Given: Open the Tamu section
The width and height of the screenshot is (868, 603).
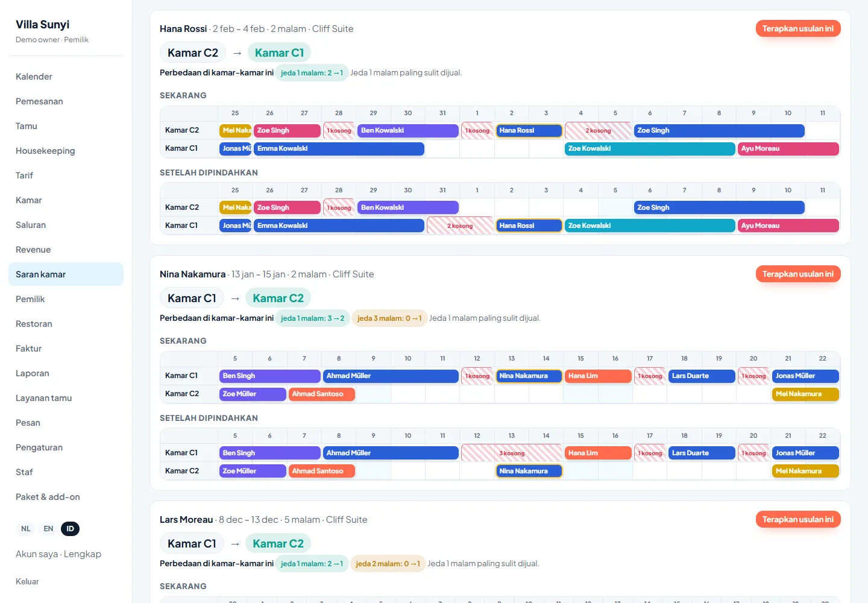Looking at the screenshot, I should 66,126.
